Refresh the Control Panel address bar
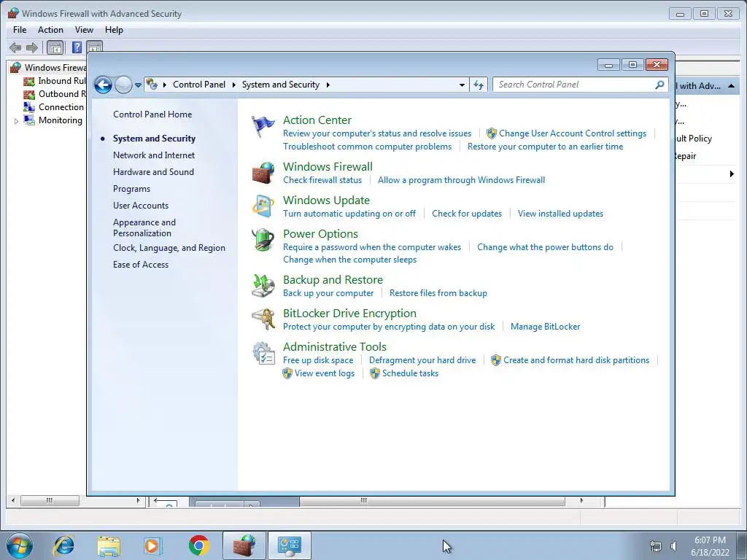747x560 pixels. 479,85
